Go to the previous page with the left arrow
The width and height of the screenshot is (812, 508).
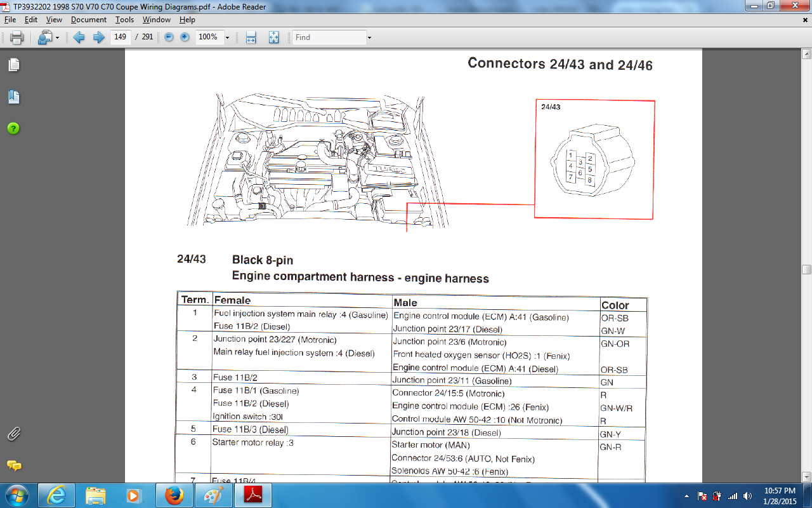(79, 37)
